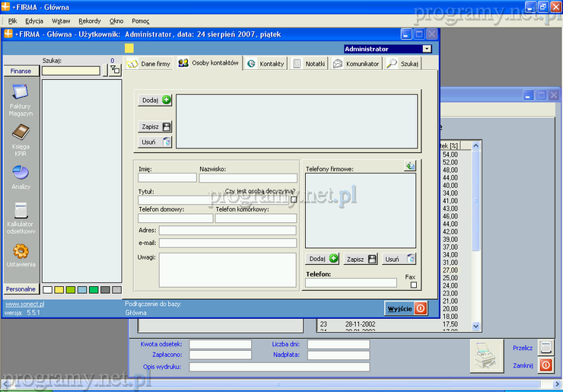
Task: Launch Kalkulator odsetkowy from sidebar
Action: [x=21, y=211]
